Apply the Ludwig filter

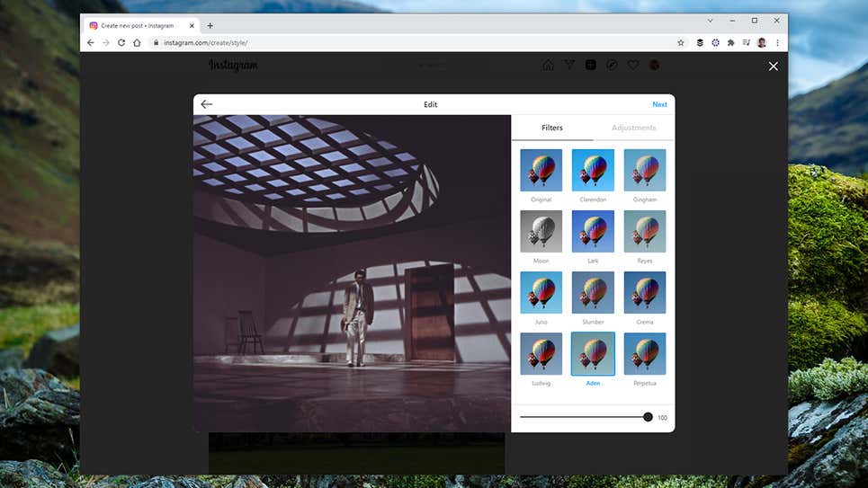pos(541,353)
